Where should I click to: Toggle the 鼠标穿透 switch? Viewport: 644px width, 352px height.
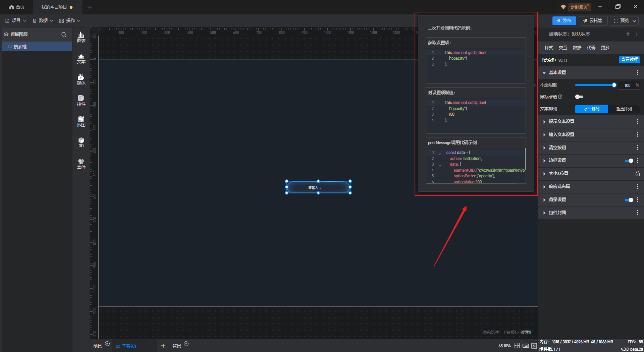pos(579,97)
